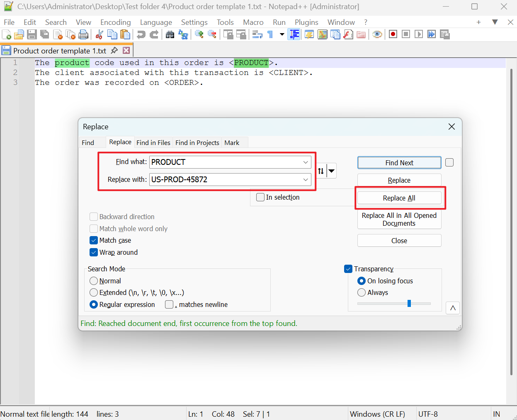Click the Print toolbar icon
Screen dimensions: 517x420
click(x=83, y=34)
